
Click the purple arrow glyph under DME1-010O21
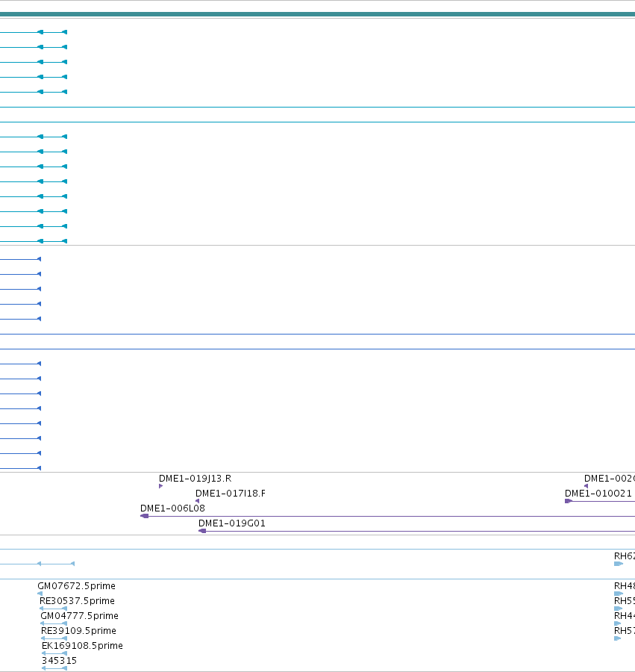(x=569, y=501)
